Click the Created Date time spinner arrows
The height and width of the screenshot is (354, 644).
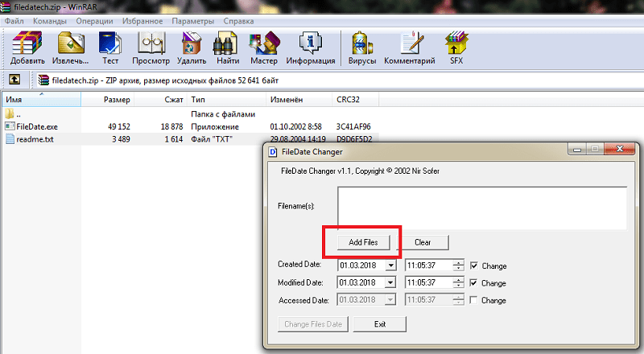click(x=458, y=265)
